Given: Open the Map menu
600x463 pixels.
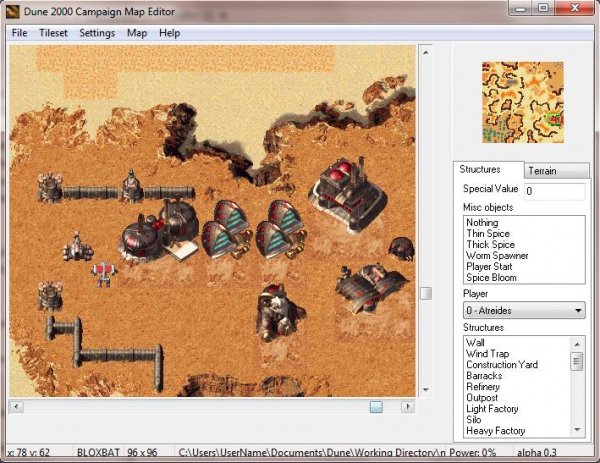Looking at the screenshot, I should (x=137, y=33).
